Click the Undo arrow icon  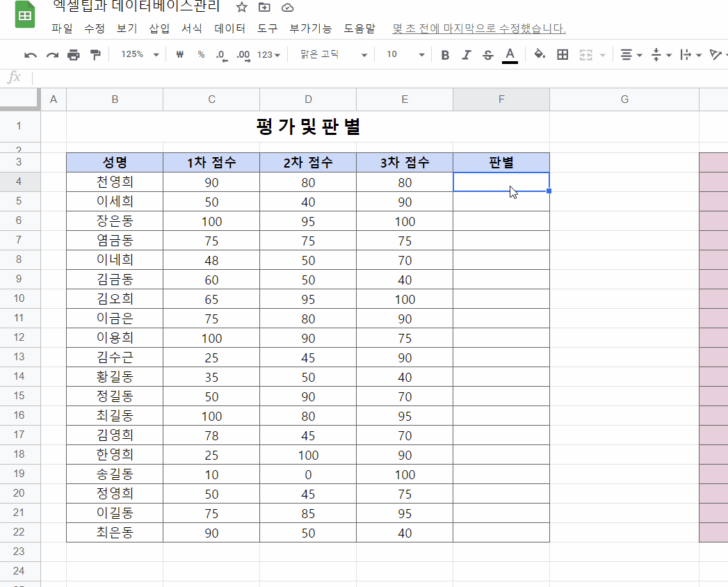(x=31, y=55)
